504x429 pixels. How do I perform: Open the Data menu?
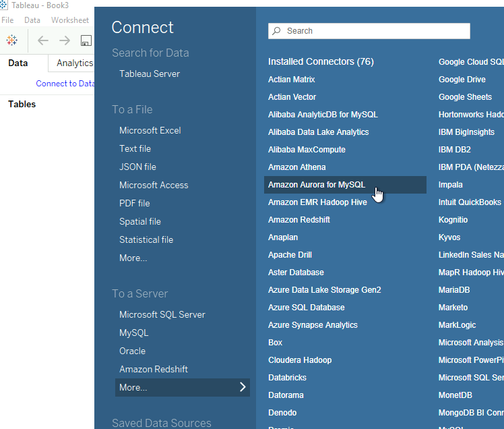tap(32, 20)
